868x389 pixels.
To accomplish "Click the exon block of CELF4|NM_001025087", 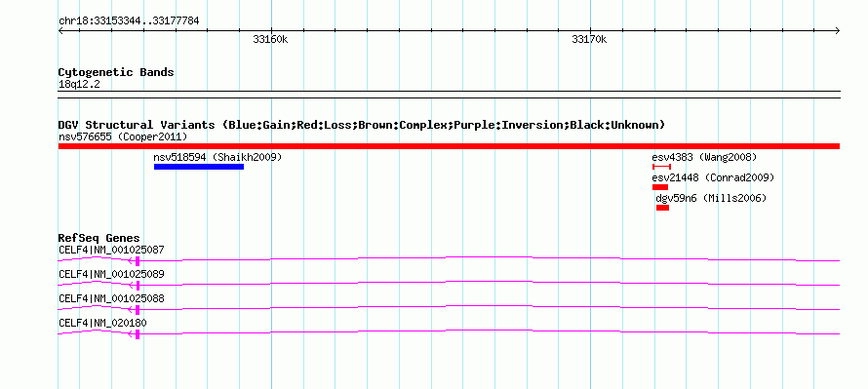I will [138, 261].
